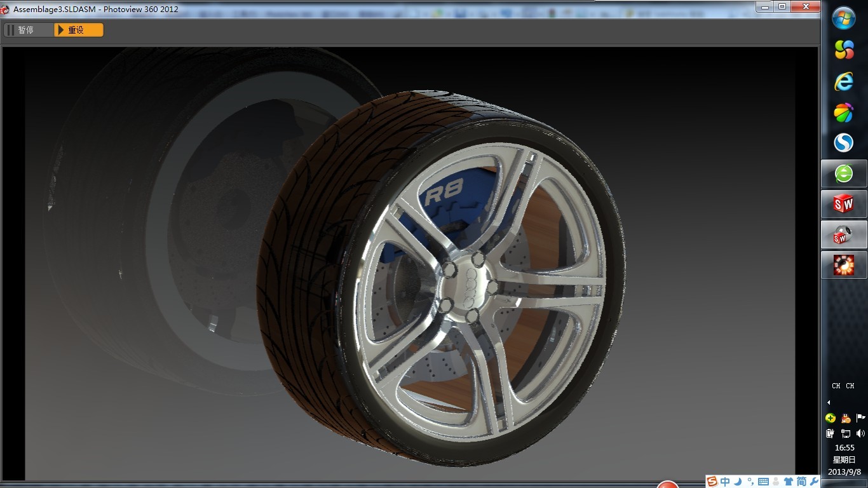This screenshot has height=488, width=868.
Task: Click the 16:55 clock in the tray
Action: (844, 448)
